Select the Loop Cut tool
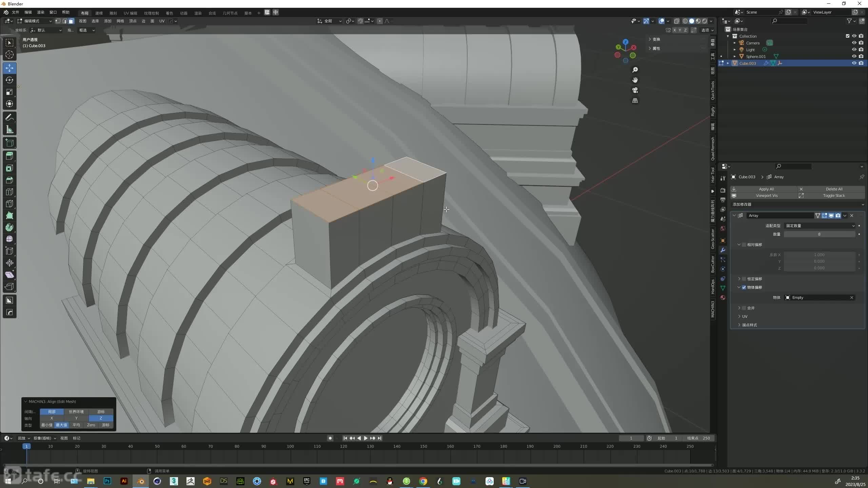The width and height of the screenshot is (868, 488). (x=9, y=192)
